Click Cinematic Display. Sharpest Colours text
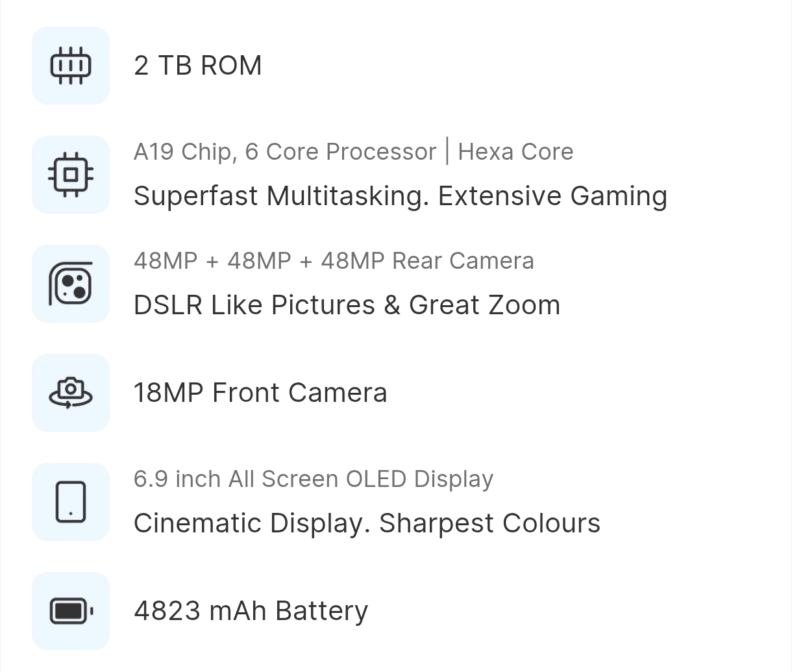 pos(367,523)
